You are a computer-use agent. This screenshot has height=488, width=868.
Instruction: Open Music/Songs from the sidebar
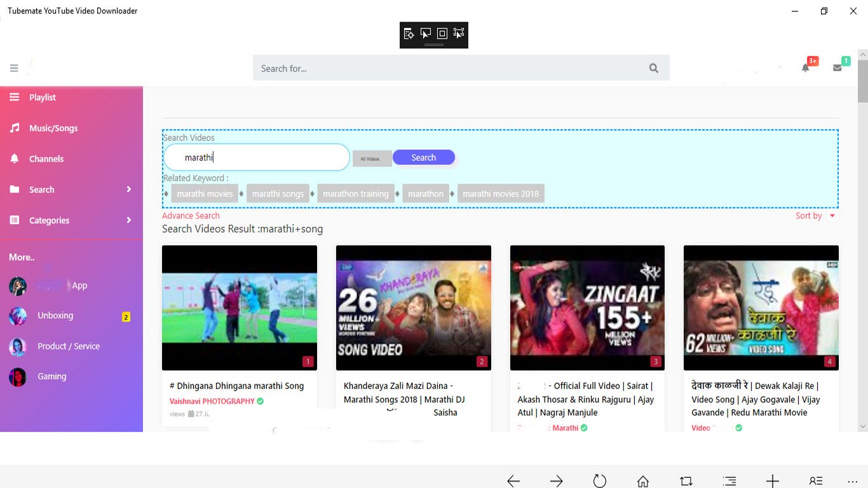[53, 128]
